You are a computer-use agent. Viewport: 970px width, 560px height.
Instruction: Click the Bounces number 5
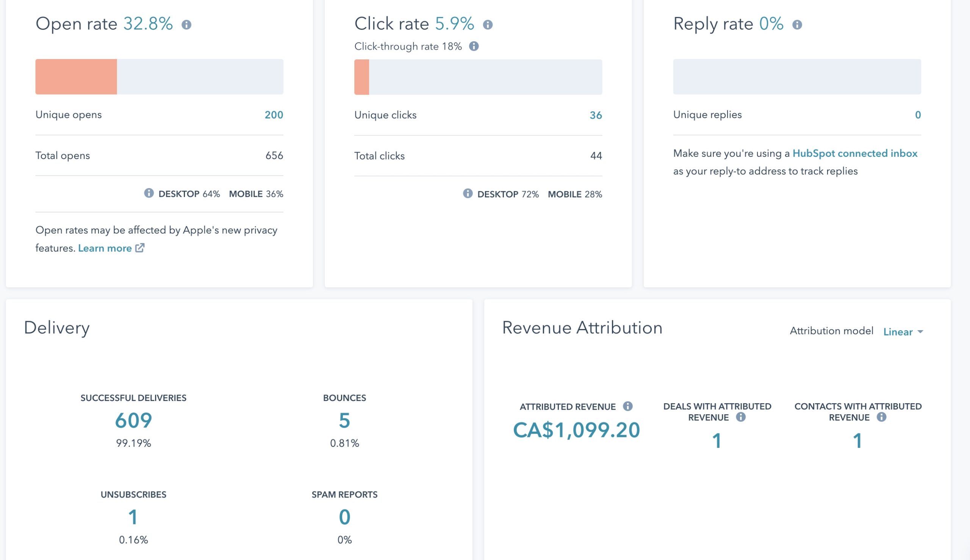tap(344, 420)
